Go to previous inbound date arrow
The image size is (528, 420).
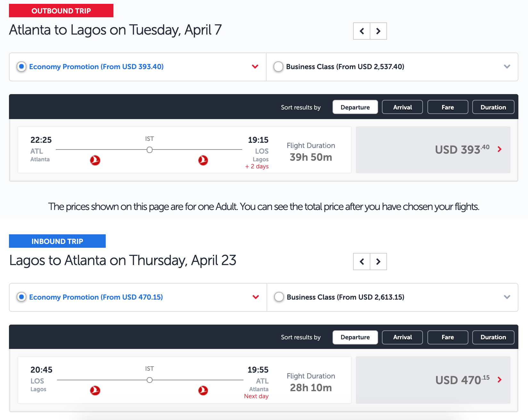point(362,262)
